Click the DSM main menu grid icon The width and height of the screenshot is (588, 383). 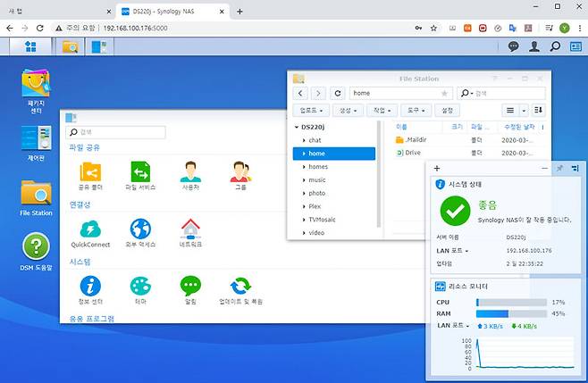tap(30, 46)
